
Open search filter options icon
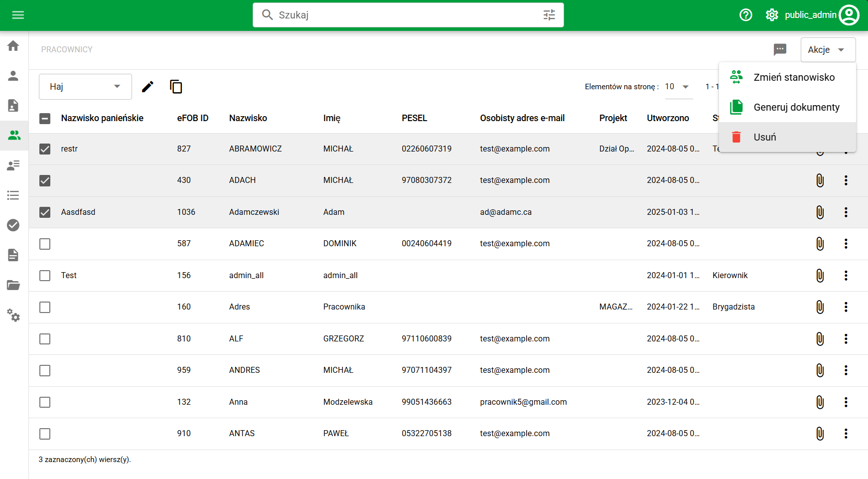click(549, 15)
